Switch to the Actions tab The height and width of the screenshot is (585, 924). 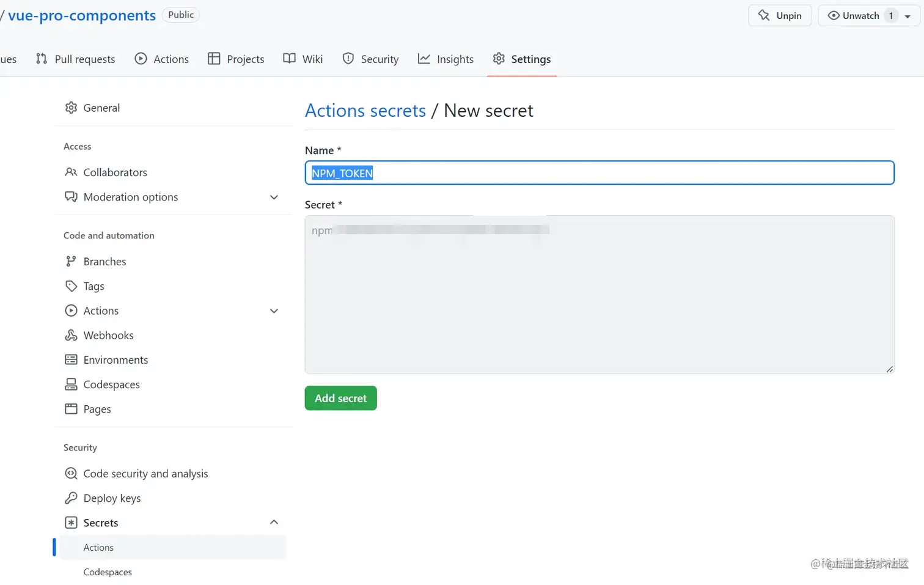click(161, 59)
